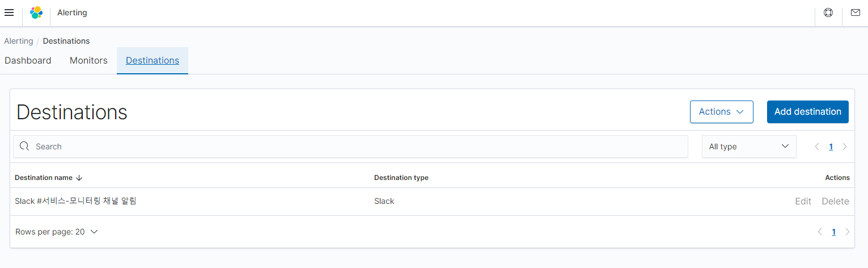Click the search magnifier icon
This screenshot has height=268, width=868.
pyautogui.click(x=24, y=146)
